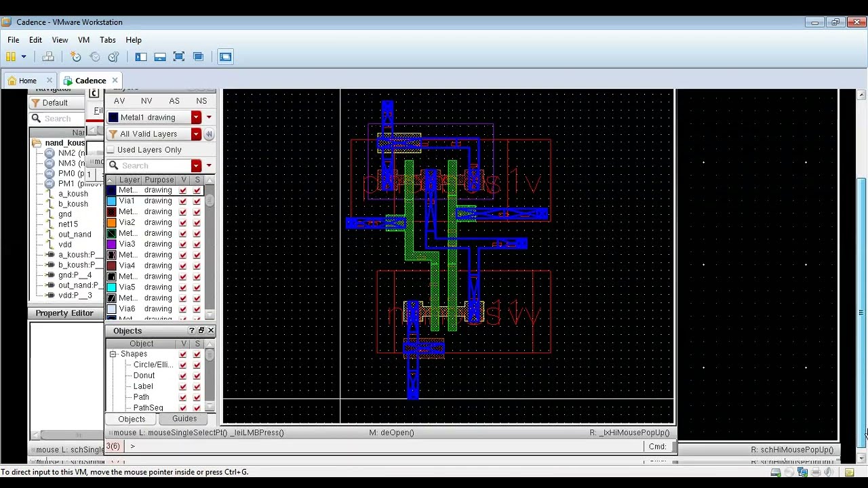Viewport: 868px width, 488px height.
Task: Take a snapshot of the VM
Action: (x=76, y=57)
